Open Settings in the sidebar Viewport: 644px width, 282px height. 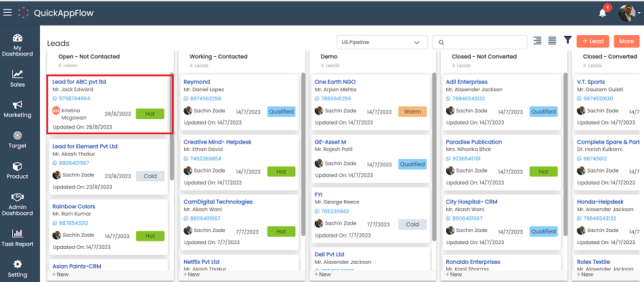17,268
